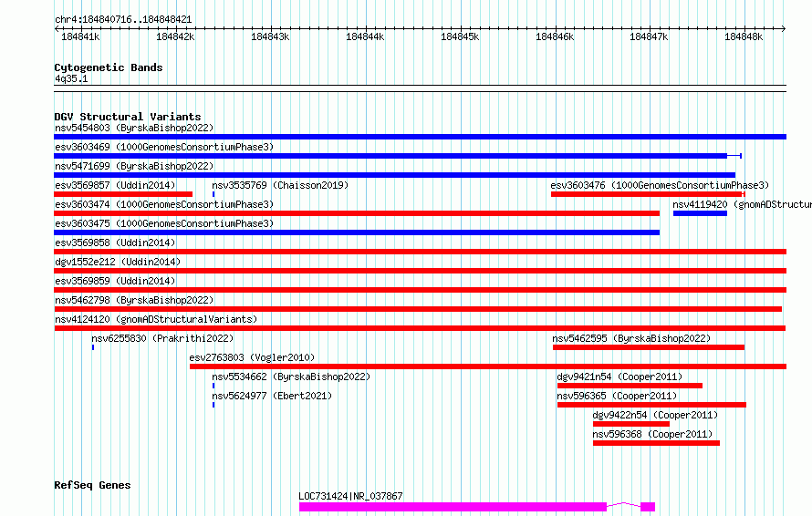Viewport: 812px width, 516px height.
Task: Click nsv596365 (Cooper2011) label
Action: 617,396
